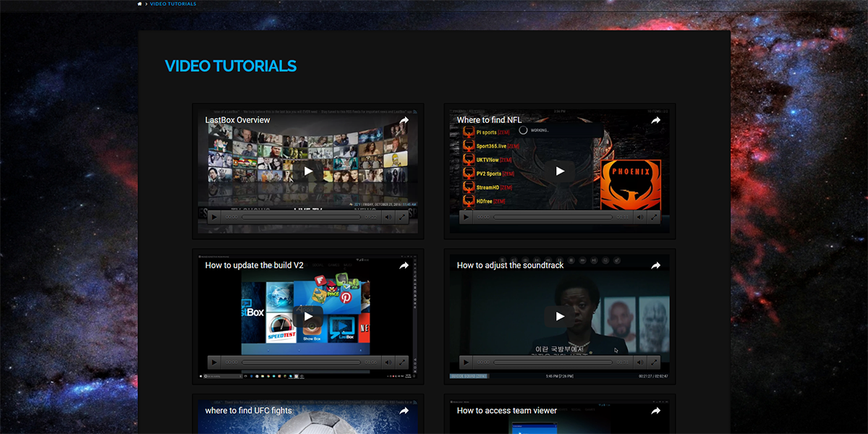Make How to update the build V2 fullscreen

click(x=402, y=362)
